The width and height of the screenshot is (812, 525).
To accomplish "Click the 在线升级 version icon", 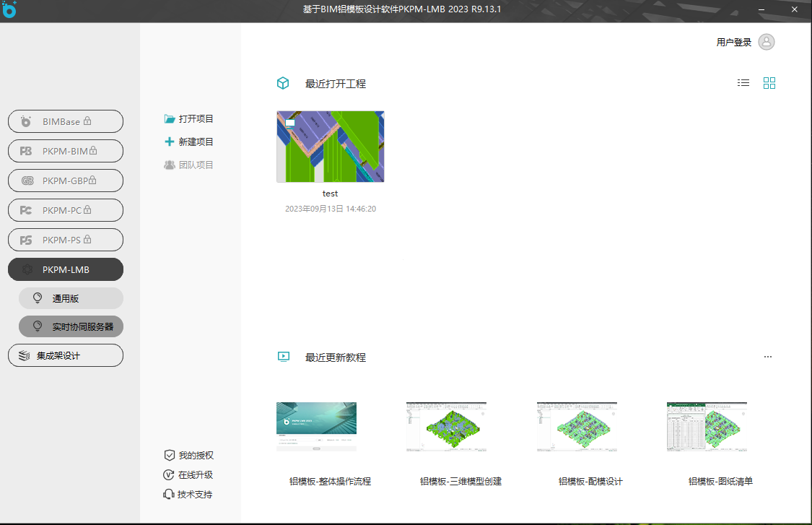I will click(169, 474).
